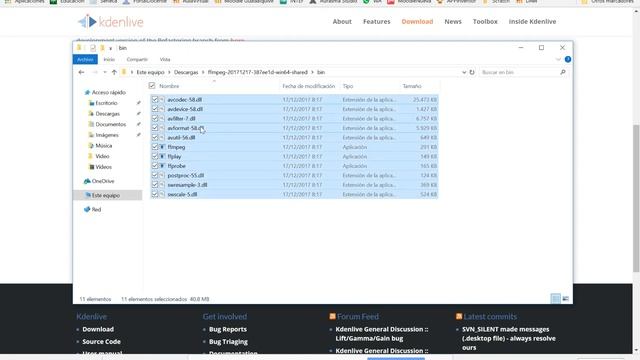640x360 pixels.
Task: Switch to details view icon in status bar
Action: point(556,299)
